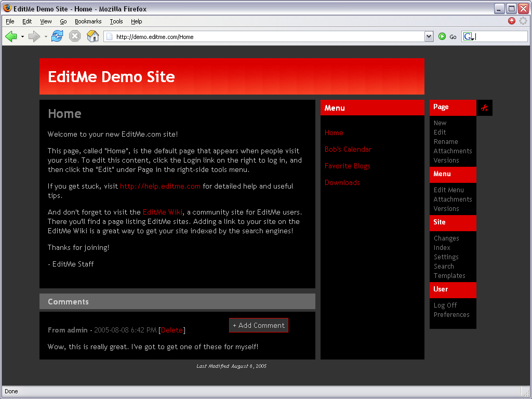Expand the address bar URL dropdown

pos(429,37)
